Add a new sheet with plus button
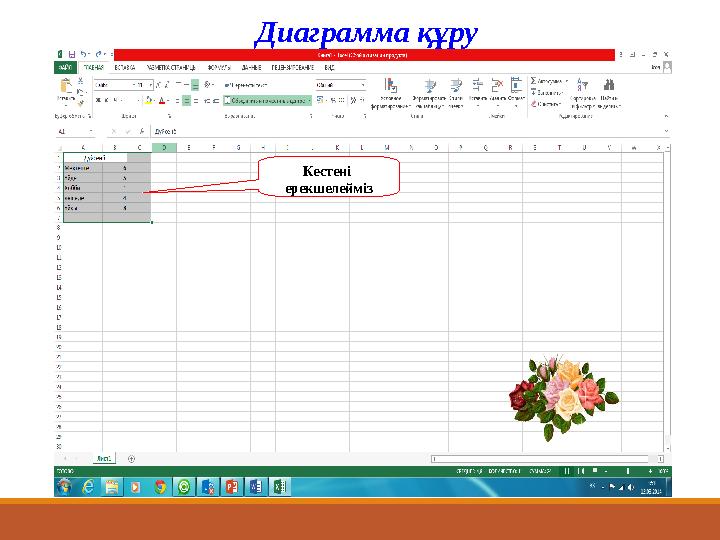 (x=131, y=459)
